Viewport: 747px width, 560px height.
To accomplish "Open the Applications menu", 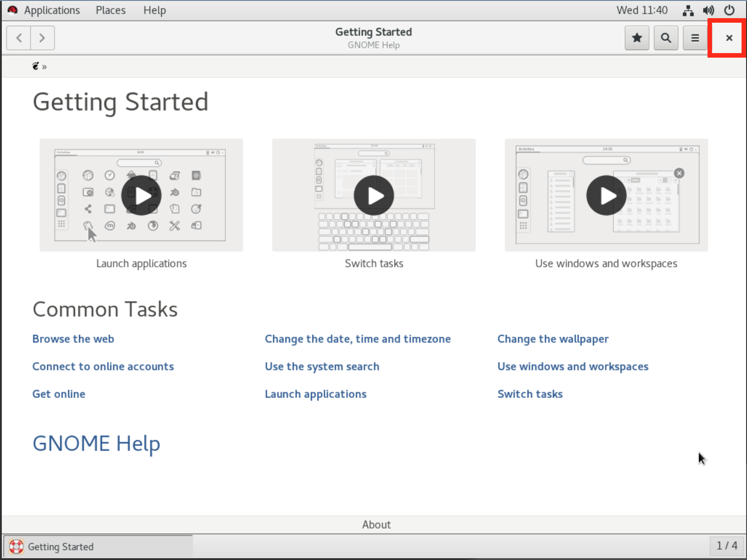I will click(52, 10).
